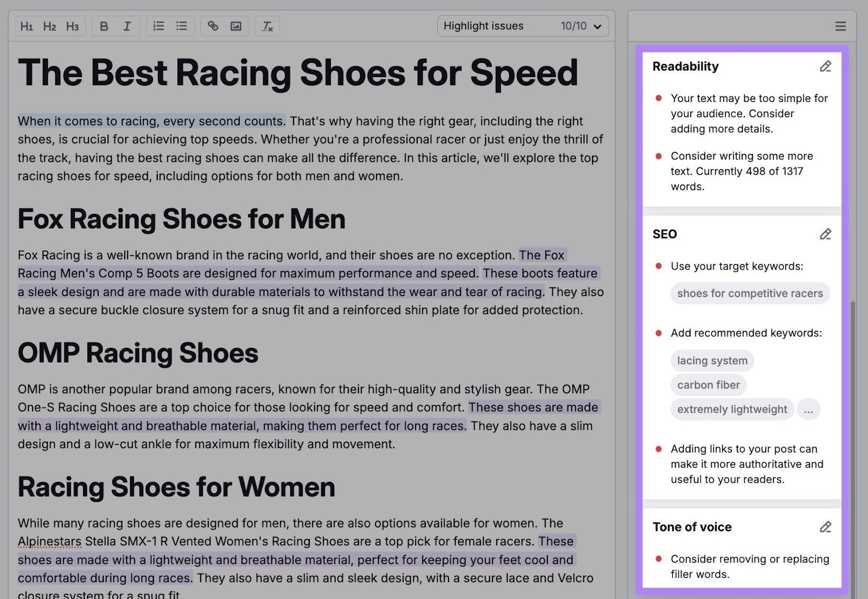This screenshot has width=868, height=599.
Task: Toggle italic formatting
Action: (126, 26)
